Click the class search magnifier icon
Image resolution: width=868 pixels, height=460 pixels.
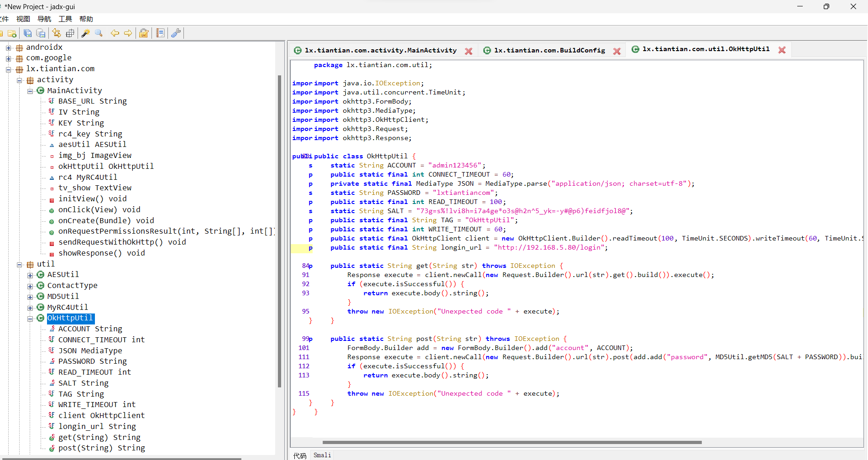(99, 33)
